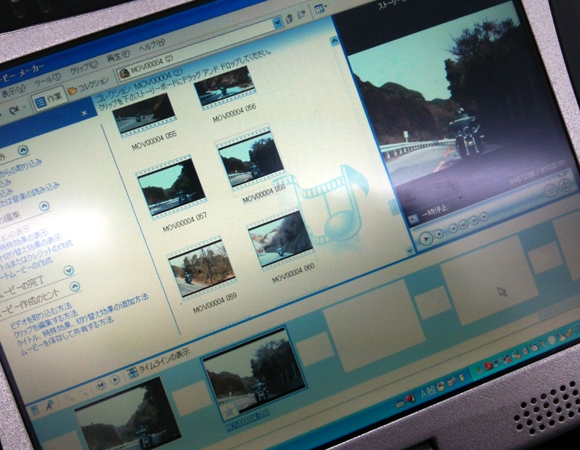Screen dimensions: 580x450
Task: Toggle the コレクション pane button
Action: [89, 85]
